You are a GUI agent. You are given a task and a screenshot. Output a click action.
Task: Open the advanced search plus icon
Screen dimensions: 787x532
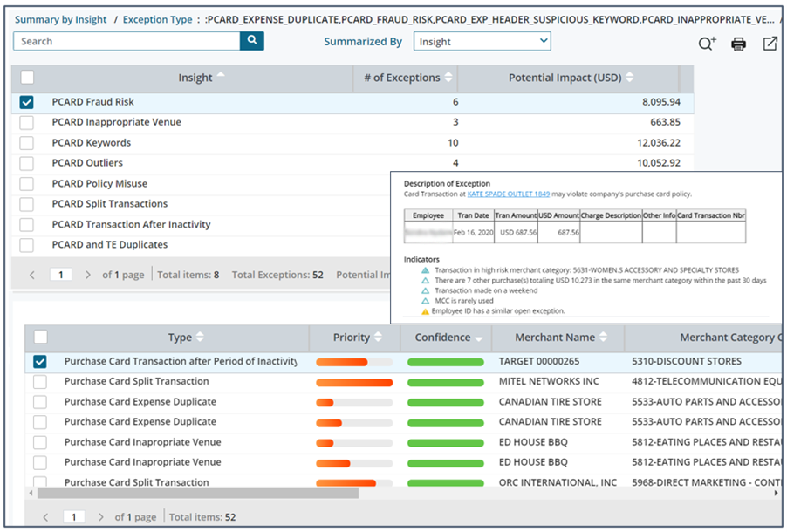pos(708,44)
